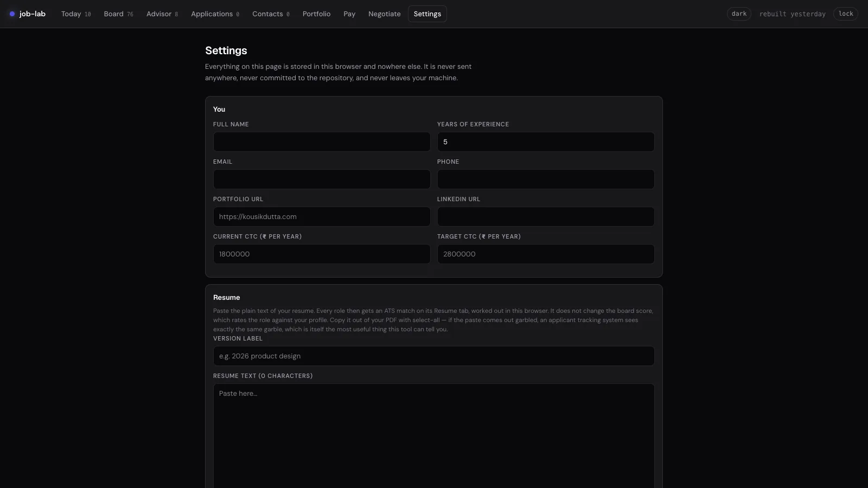Click into the Phone field

[546, 179]
